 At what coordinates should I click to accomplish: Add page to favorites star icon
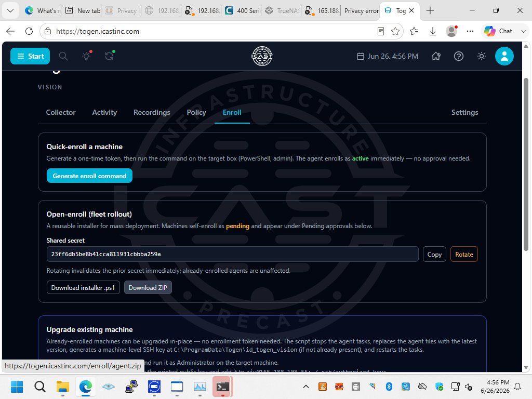pos(395,31)
